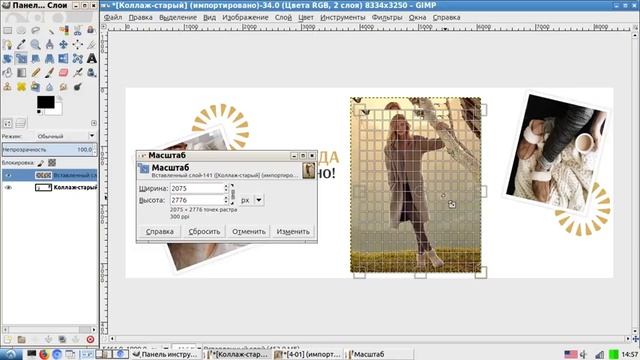
Task: Open the Правка menu
Action: tap(140, 17)
